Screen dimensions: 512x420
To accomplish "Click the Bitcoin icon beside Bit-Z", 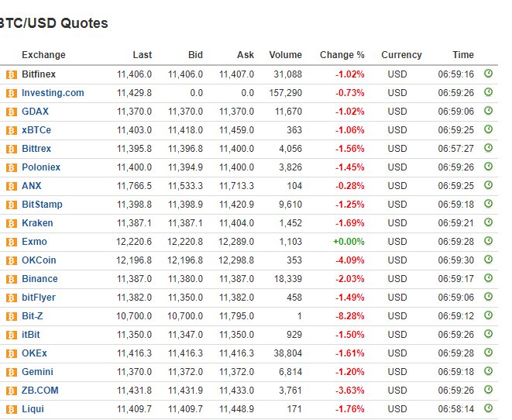I will click(x=12, y=316).
